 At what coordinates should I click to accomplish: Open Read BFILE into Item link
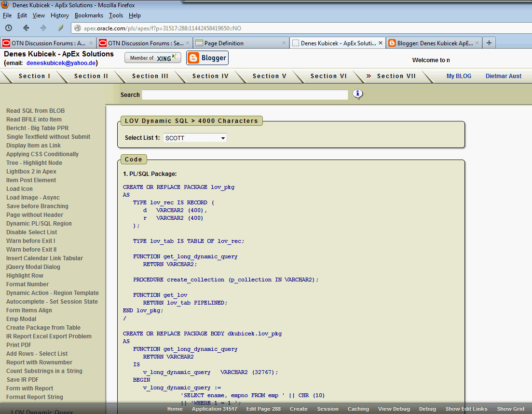34,120
